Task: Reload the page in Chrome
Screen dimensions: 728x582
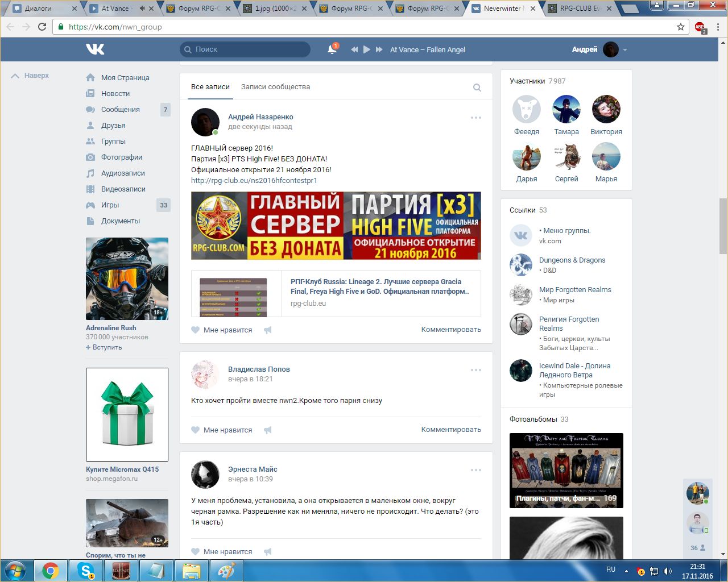Action: (42, 27)
